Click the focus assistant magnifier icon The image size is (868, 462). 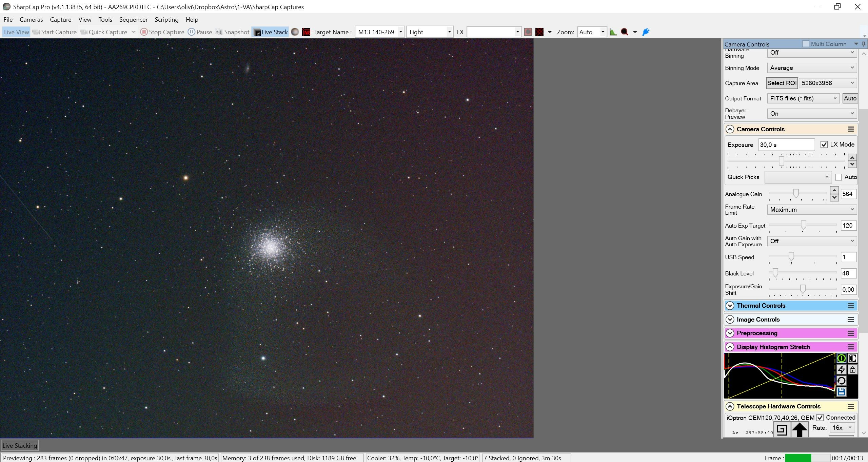[x=625, y=32]
